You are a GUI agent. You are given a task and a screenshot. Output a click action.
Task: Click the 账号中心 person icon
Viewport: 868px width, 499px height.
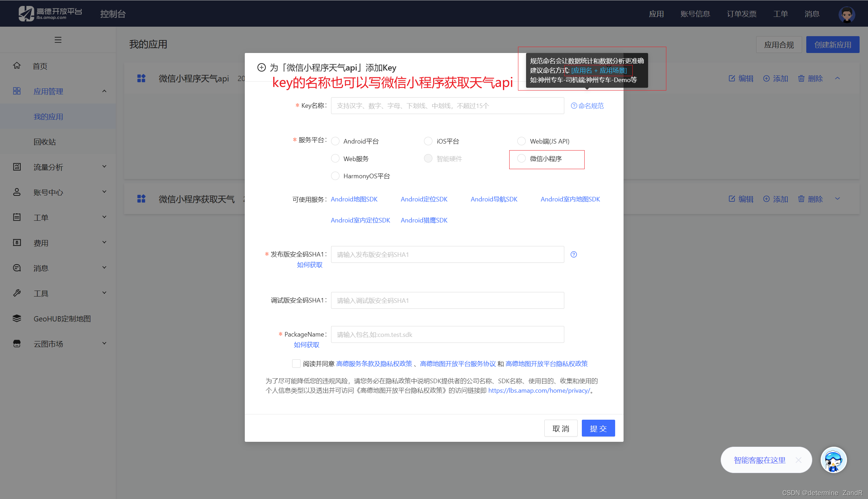tap(17, 192)
